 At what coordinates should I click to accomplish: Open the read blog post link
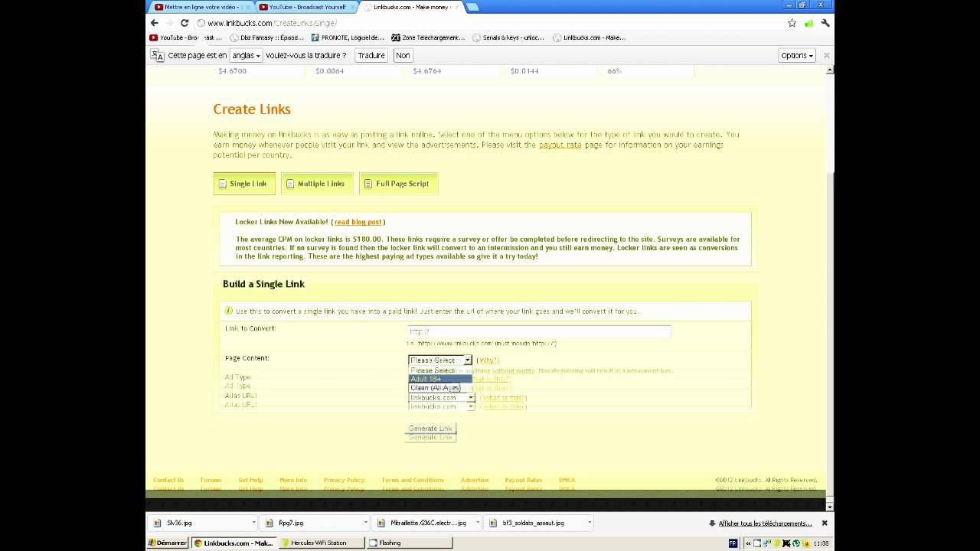[358, 222]
